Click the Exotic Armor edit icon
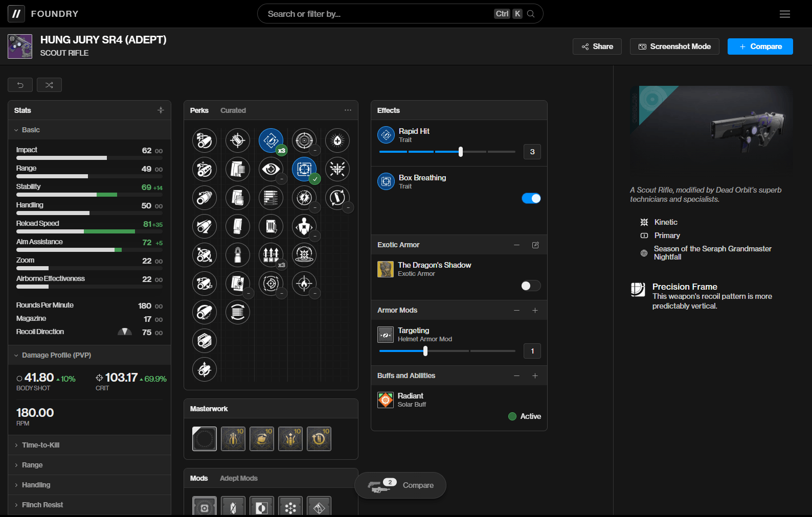 (x=535, y=245)
